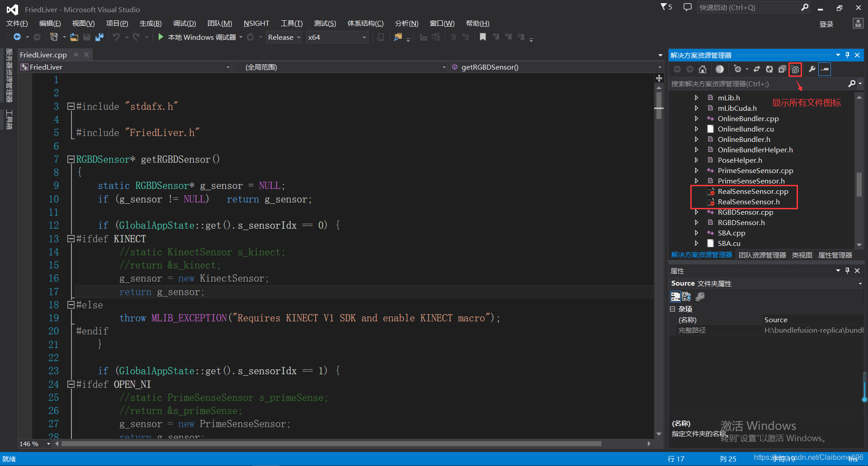
Task: Click the account avatar icon
Action: coord(858,24)
